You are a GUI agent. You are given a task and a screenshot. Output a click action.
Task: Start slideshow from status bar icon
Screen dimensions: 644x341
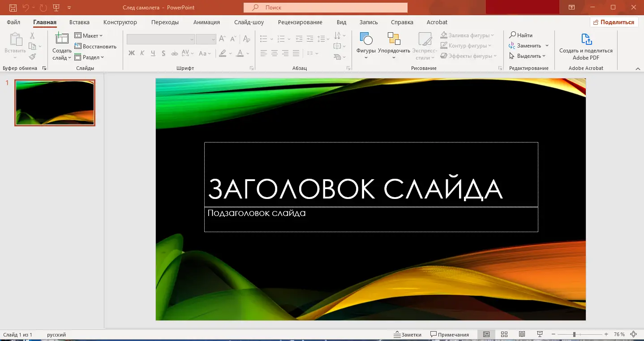tap(540, 334)
